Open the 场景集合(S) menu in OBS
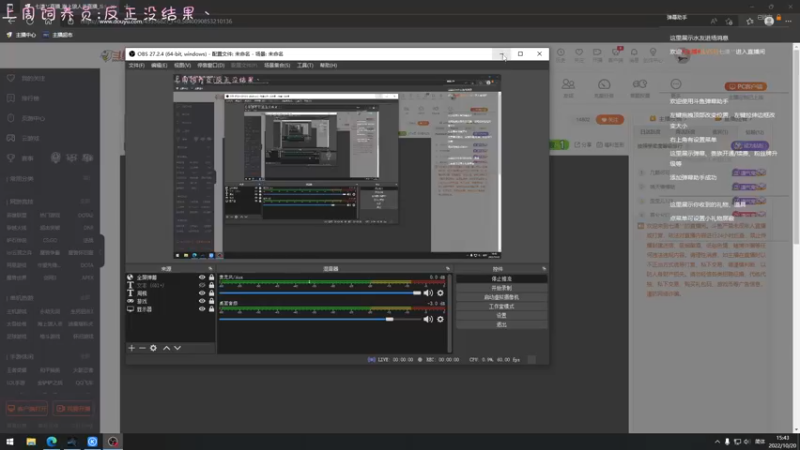The height and width of the screenshot is (450, 800). (x=277, y=65)
